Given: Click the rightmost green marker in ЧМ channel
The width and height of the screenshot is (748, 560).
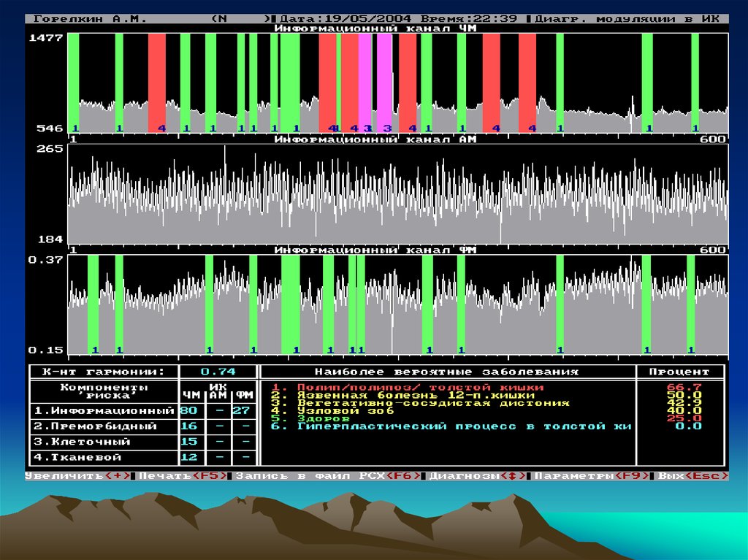Looking at the screenshot, I should click(x=695, y=82).
